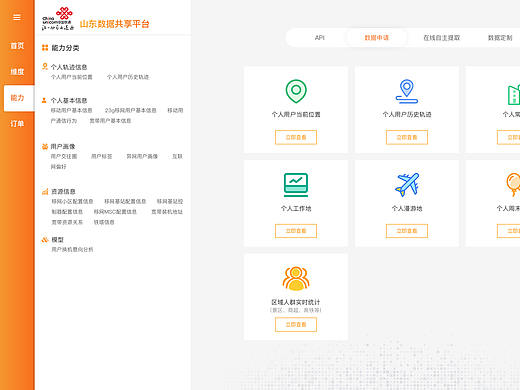
Task: Click 立即查看 under 个人漫游地
Action: pyautogui.click(x=407, y=231)
